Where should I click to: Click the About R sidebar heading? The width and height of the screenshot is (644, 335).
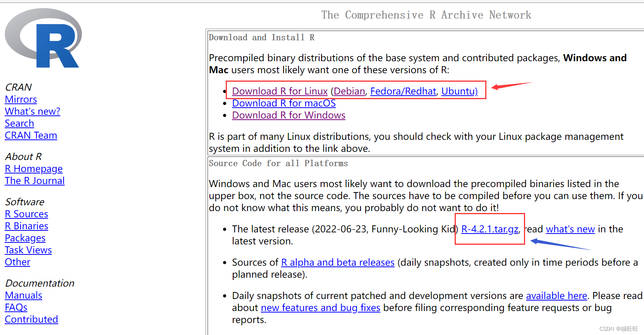(x=24, y=157)
